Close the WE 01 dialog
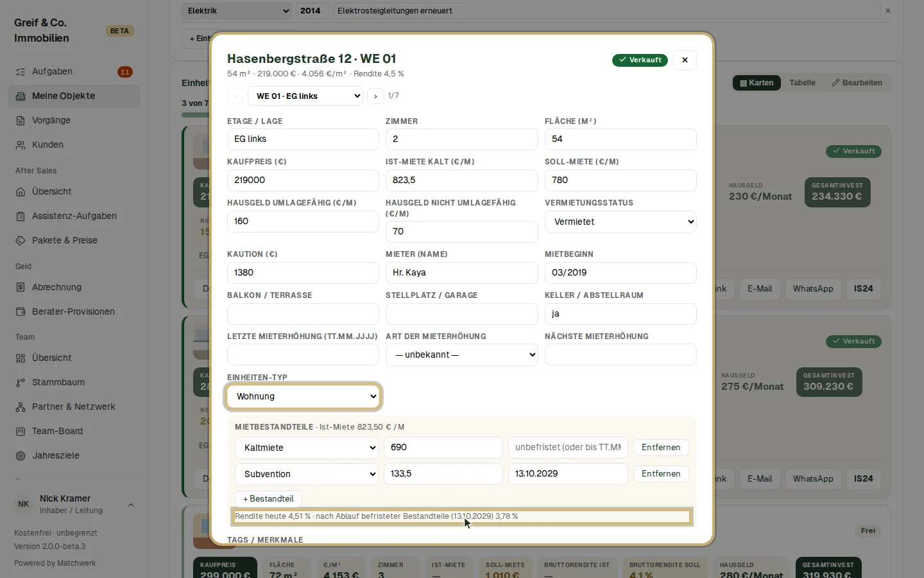The width and height of the screenshot is (924, 578). pos(685,60)
